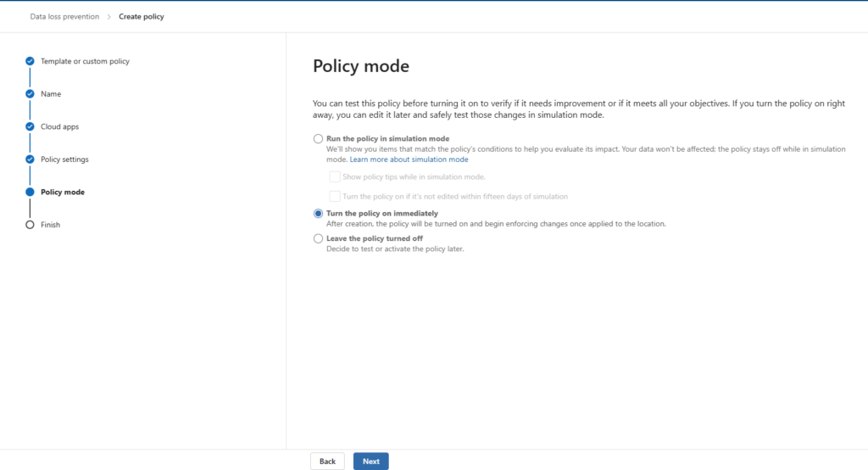Open Learn more about simulation mode link
Image resolution: width=868 pixels, height=470 pixels.
[x=409, y=159]
